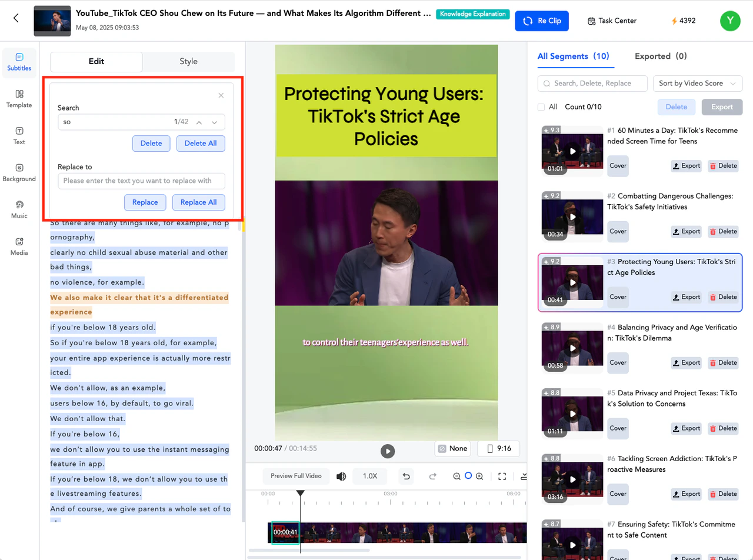Play the video preview

pos(387,451)
